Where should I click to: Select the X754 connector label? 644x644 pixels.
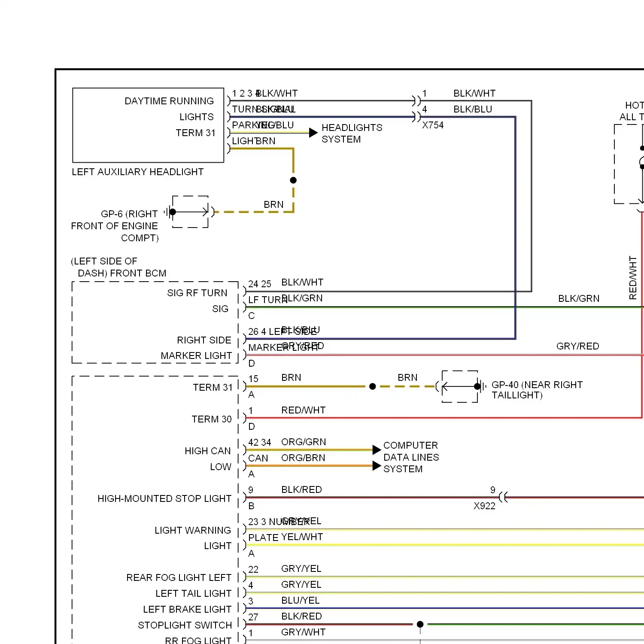click(433, 125)
